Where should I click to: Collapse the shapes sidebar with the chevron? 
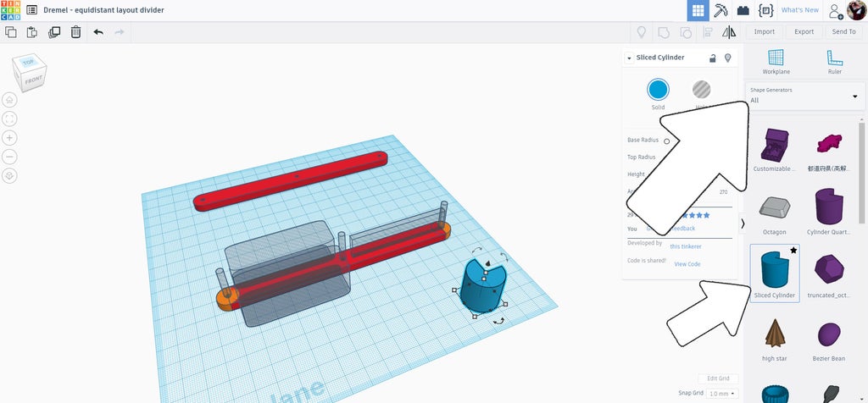[743, 224]
